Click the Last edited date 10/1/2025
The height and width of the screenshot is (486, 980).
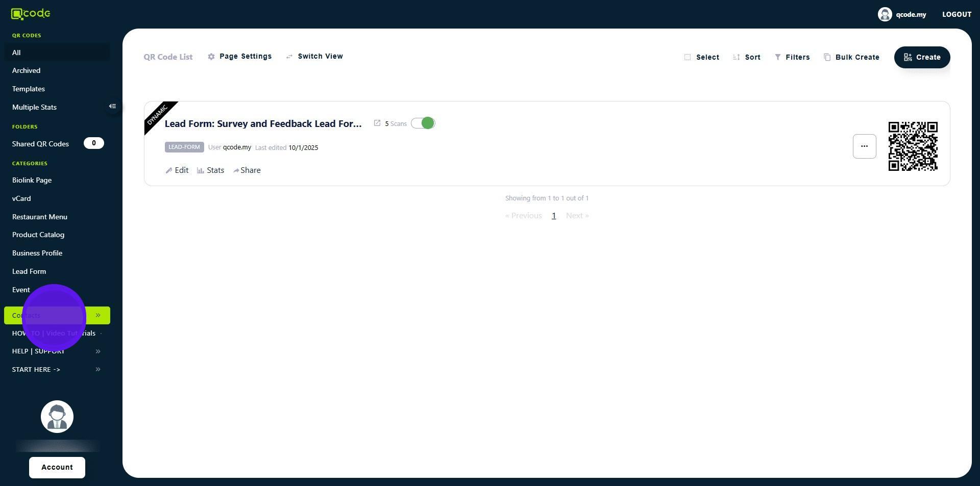pyautogui.click(x=303, y=147)
